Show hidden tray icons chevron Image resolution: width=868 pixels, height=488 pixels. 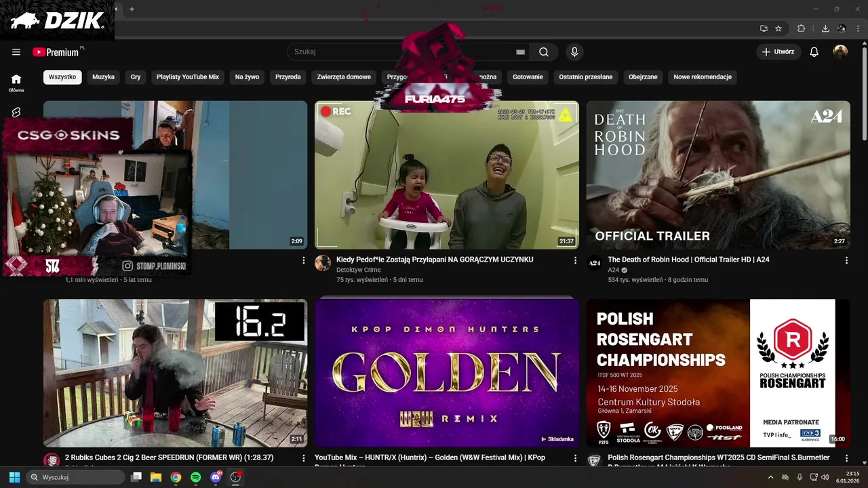point(770,477)
